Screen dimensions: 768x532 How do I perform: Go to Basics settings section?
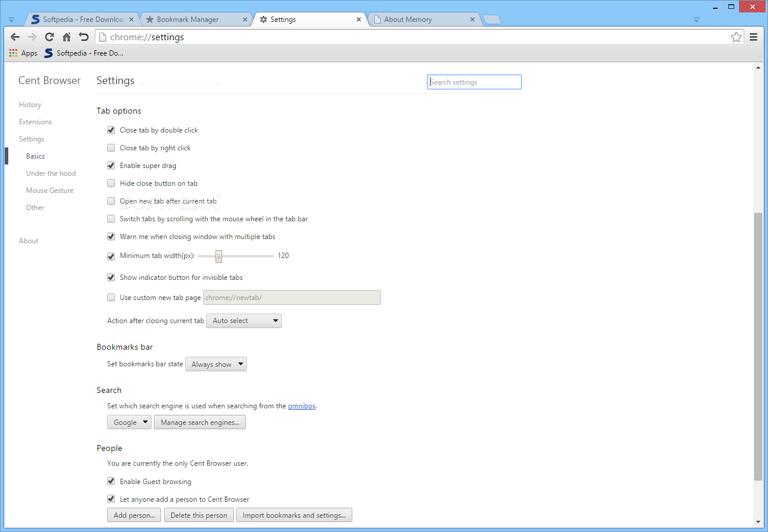36,156
